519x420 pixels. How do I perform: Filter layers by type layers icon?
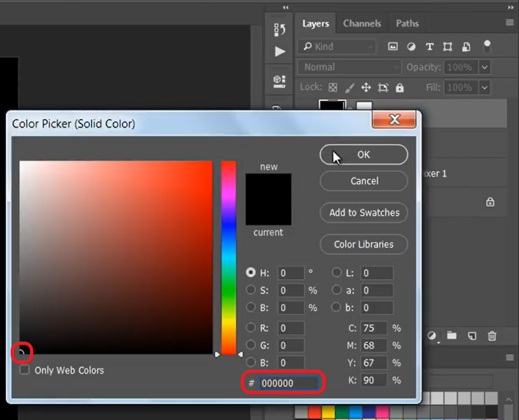[x=430, y=47]
